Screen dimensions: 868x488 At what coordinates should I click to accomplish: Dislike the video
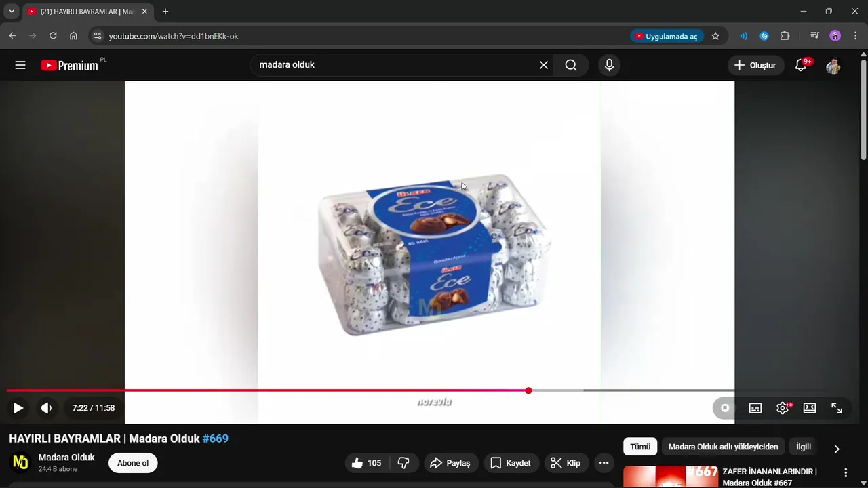(x=404, y=463)
